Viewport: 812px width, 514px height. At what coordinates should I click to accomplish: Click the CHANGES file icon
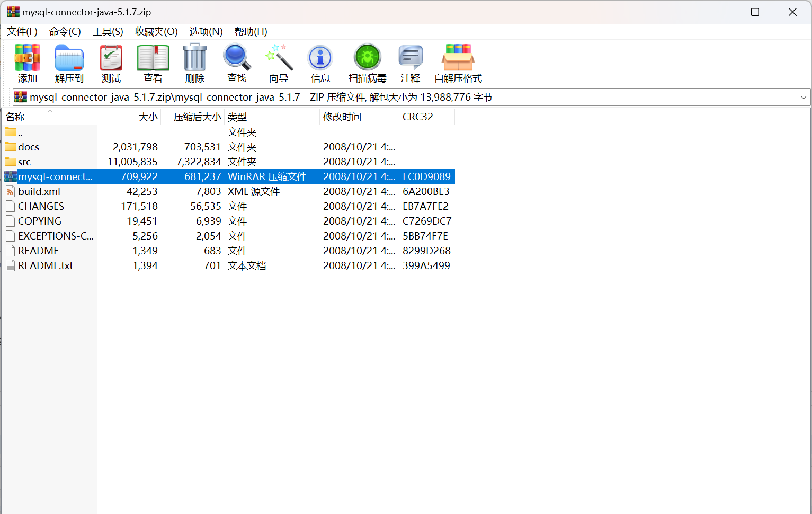tap(11, 206)
